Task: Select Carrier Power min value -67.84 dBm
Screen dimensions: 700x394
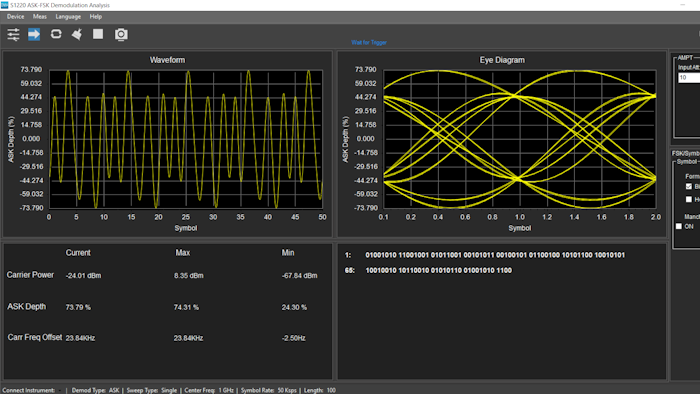Action: click(x=299, y=276)
